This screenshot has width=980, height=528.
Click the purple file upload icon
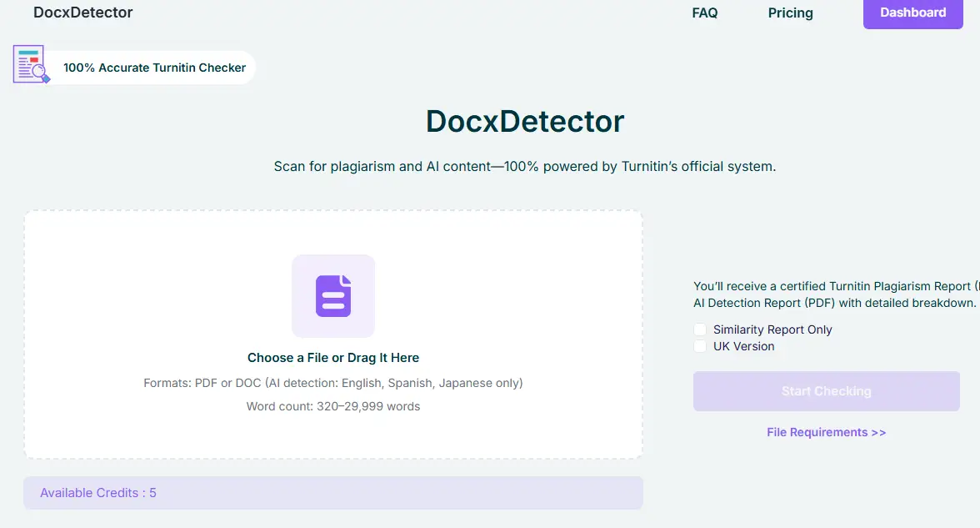[333, 296]
